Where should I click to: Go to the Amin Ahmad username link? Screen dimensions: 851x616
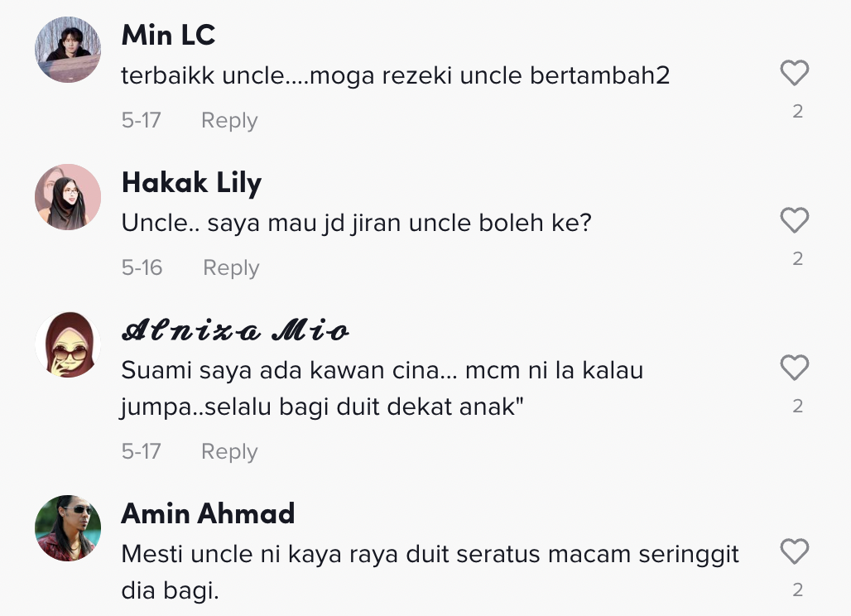tap(208, 513)
